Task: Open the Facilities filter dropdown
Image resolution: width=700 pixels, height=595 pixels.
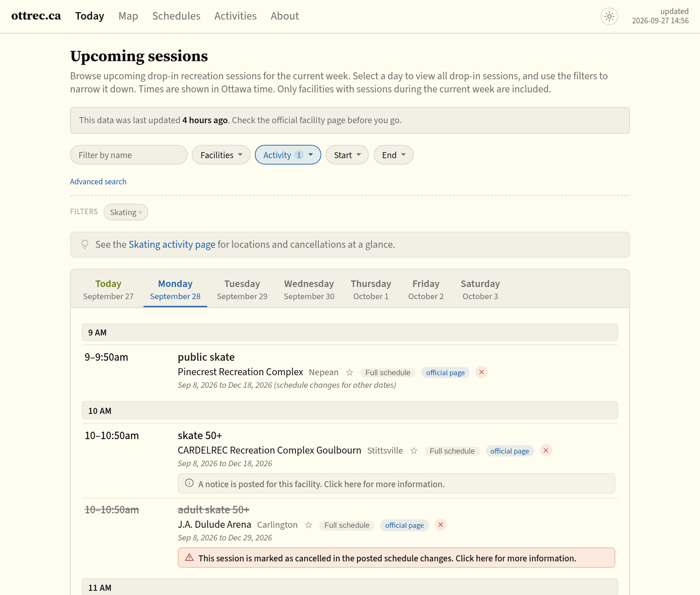Action: 221,155
